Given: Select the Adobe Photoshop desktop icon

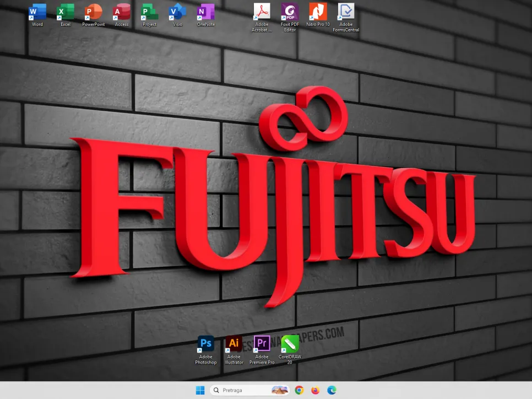Looking at the screenshot, I should (205, 350).
